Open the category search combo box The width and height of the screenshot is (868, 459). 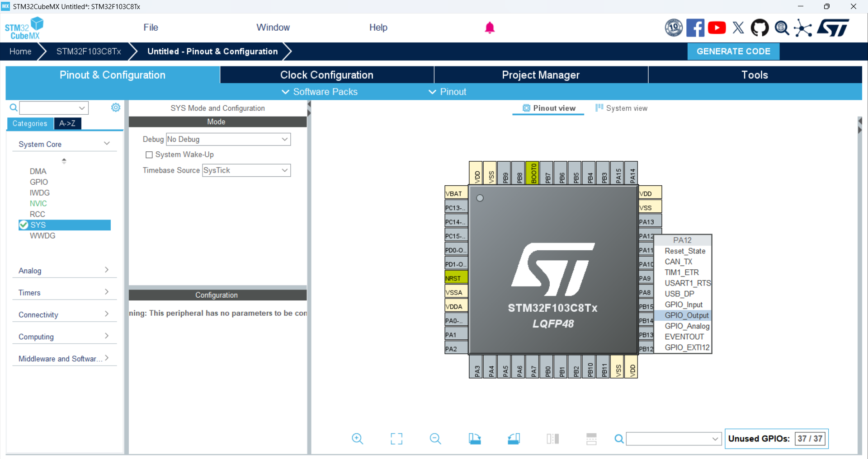coord(54,108)
